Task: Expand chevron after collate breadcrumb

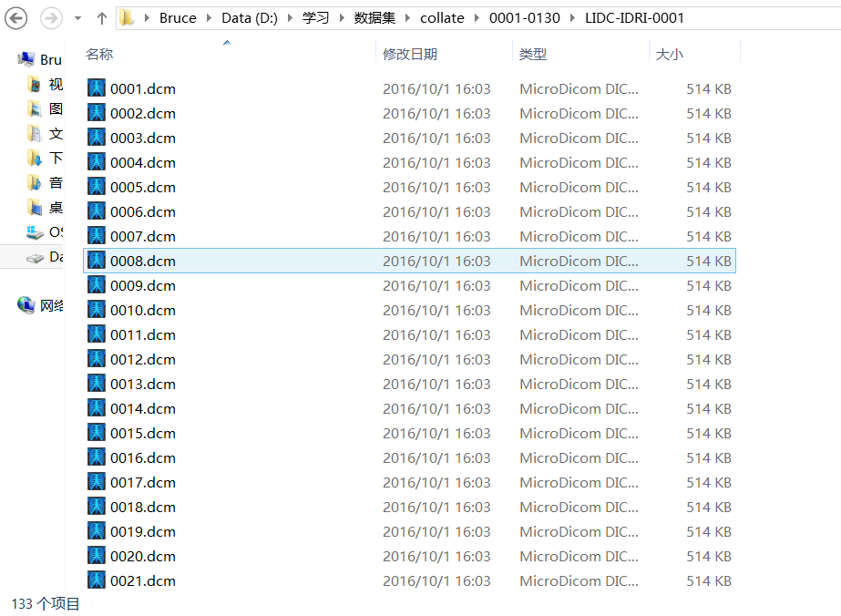Action: click(477, 18)
